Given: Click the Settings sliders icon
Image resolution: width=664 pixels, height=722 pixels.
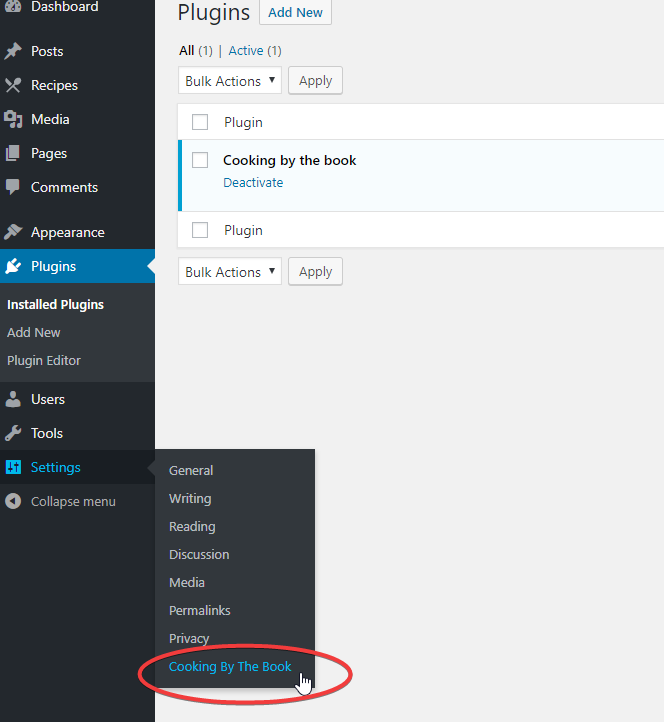Looking at the screenshot, I should pos(13,467).
